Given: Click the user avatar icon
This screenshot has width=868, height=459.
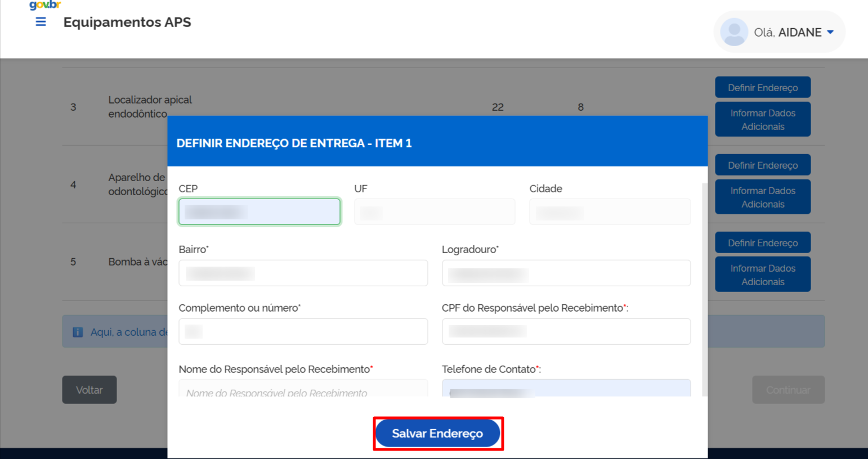Looking at the screenshot, I should pyautogui.click(x=733, y=32).
